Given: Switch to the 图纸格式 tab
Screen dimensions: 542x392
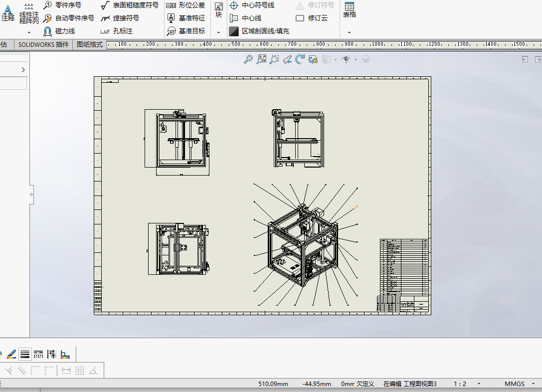Looking at the screenshot, I should [90, 44].
